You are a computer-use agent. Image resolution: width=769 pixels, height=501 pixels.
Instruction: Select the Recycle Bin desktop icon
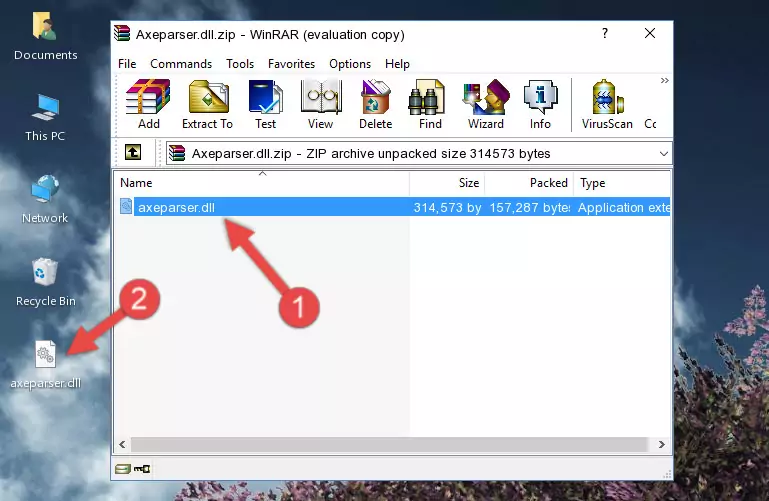pyautogui.click(x=46, y=282)
